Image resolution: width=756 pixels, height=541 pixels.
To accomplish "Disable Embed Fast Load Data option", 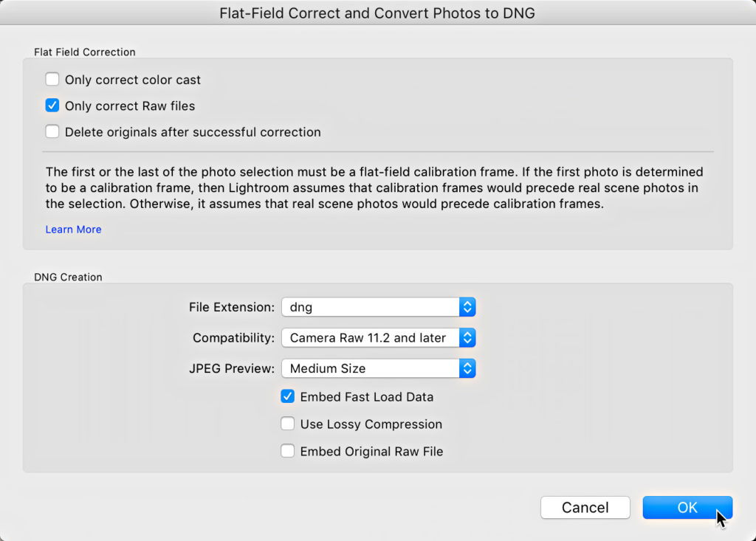I will (x=287, y=396).
